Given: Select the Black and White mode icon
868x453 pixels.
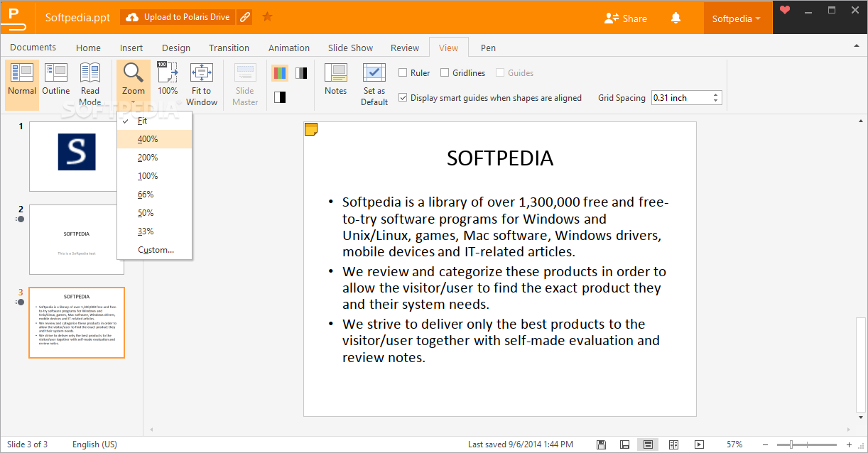Looking at the screenshot, I should coord(280,97).
